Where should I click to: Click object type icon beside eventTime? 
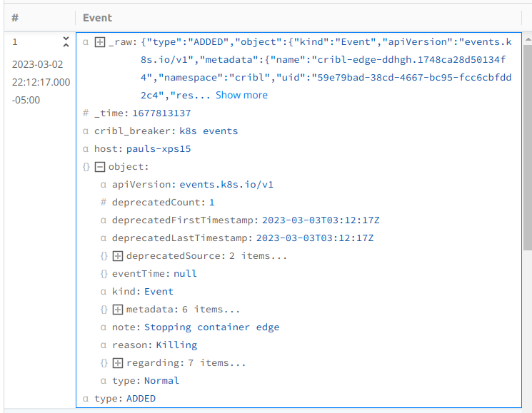pyautogui.click(x=104, y=274)
